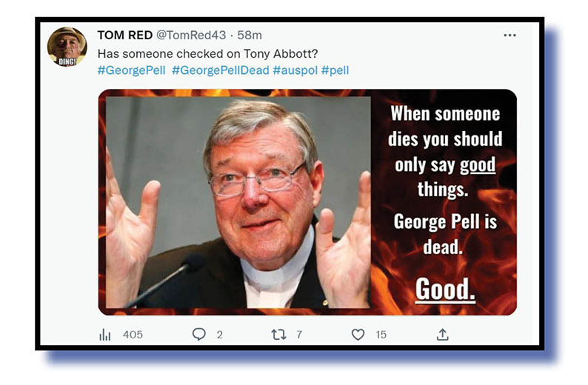Like the tweet with the heart icon
Screen dimensions: 588x385
pyautogui.click(x=358, y=335)
